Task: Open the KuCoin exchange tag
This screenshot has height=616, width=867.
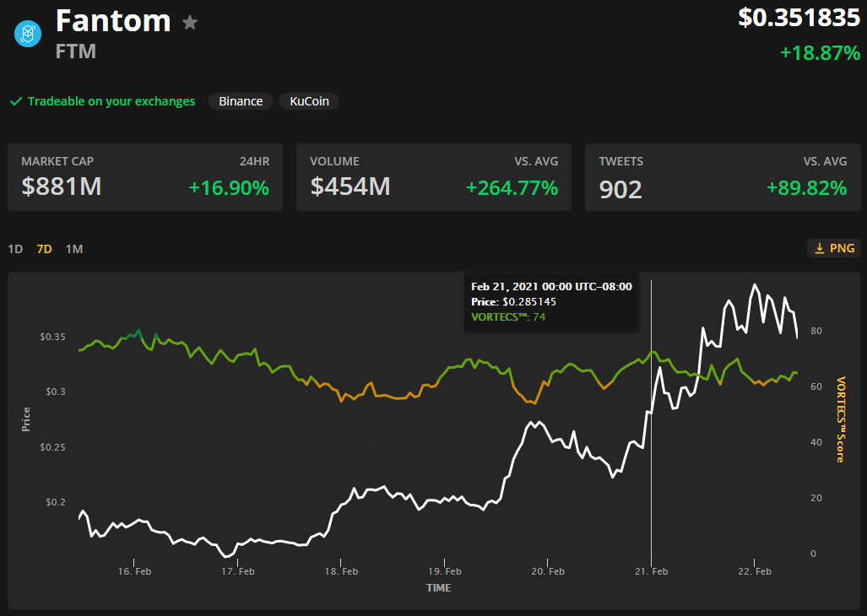Action: (309, 101)
